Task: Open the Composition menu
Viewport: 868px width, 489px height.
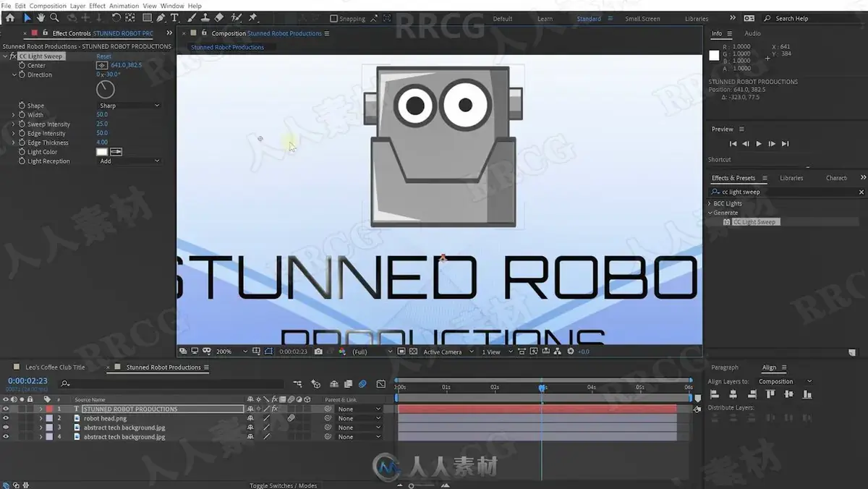Action: (x=48, y=6)
